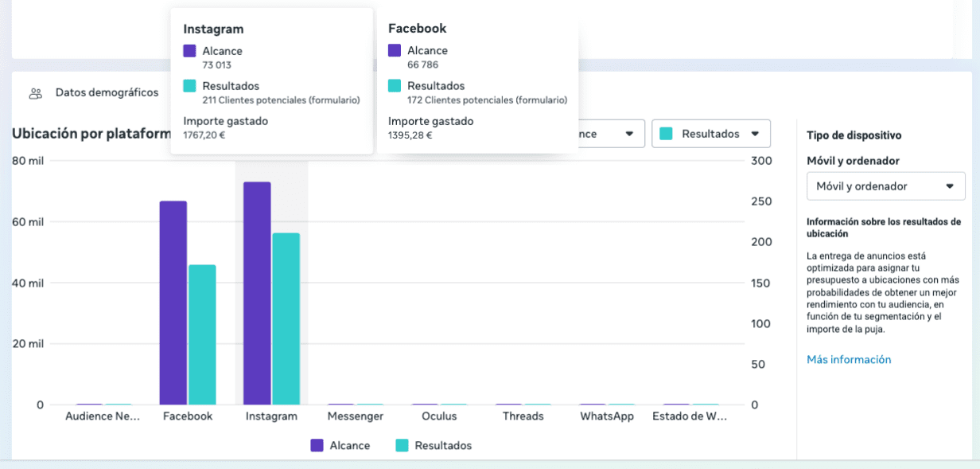
Task: Click the people icon beside Datos demográficos
Action: [x=35, y=93]
